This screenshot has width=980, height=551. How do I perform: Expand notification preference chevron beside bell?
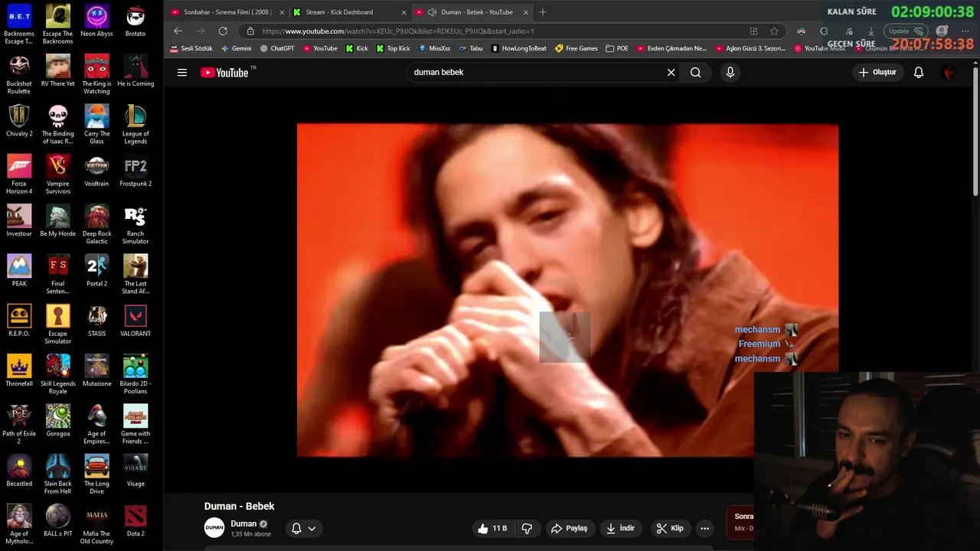(x=312, y=529)
